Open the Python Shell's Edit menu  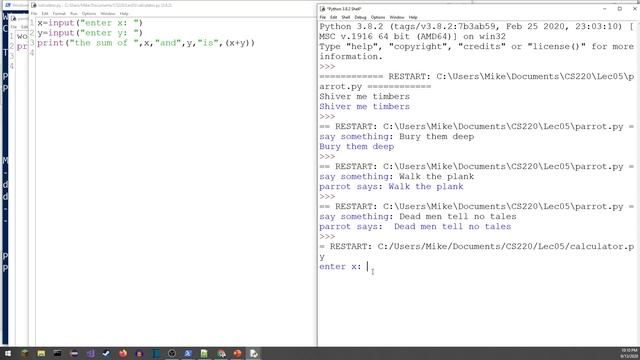[x=333, y=17]
